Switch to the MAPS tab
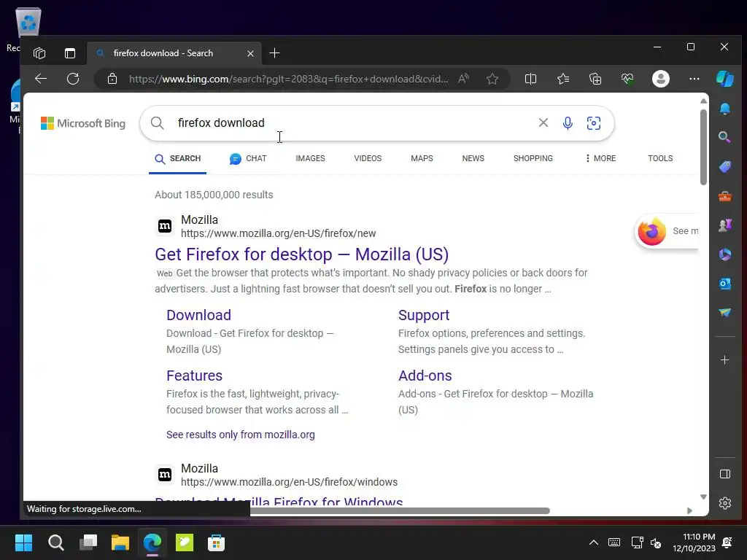 point(422,158)
